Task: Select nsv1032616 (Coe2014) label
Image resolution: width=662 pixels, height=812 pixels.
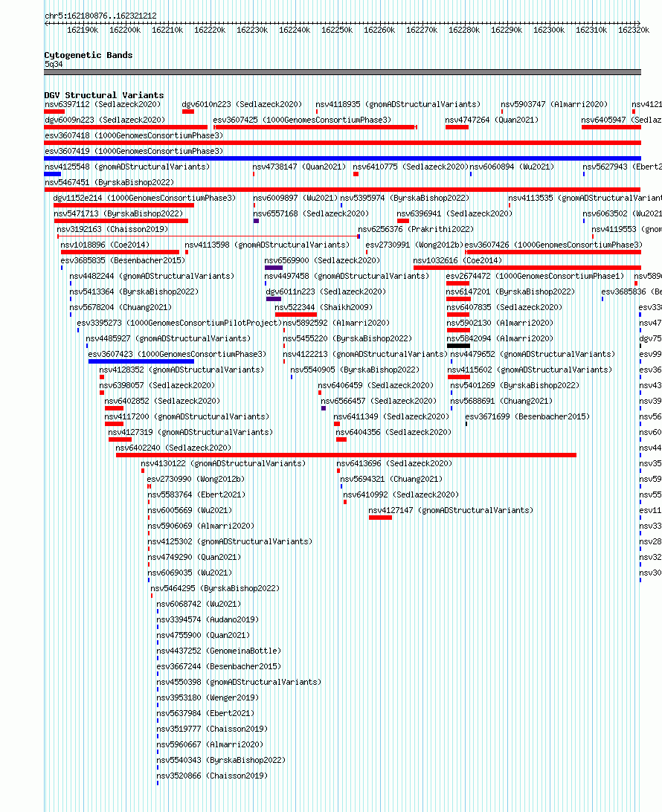Action: (x=458, y=260)
